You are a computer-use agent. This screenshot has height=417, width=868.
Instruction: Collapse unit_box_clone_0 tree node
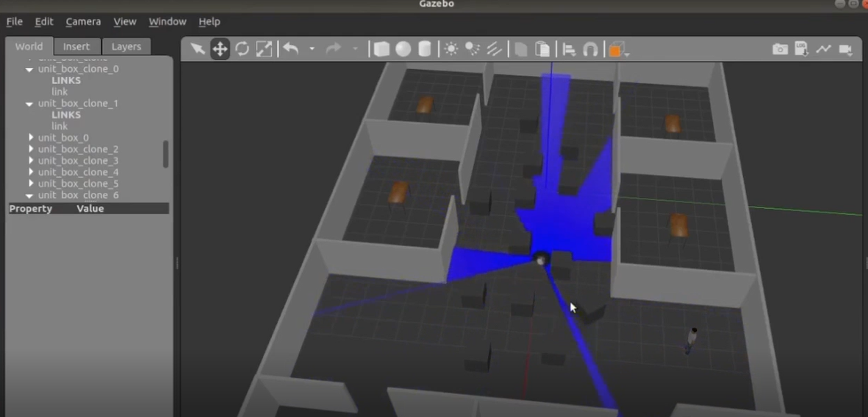click(x=29, y=69)
